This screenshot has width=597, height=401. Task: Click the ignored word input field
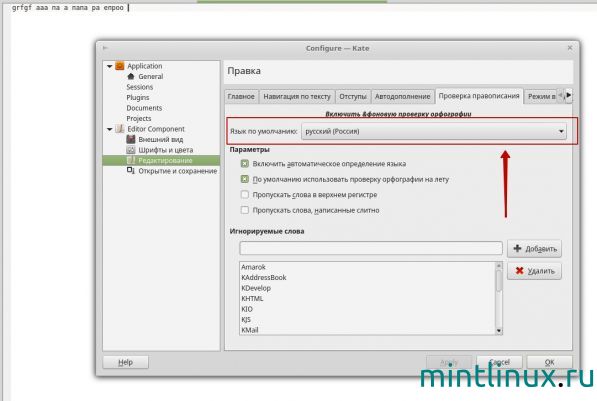371,248
